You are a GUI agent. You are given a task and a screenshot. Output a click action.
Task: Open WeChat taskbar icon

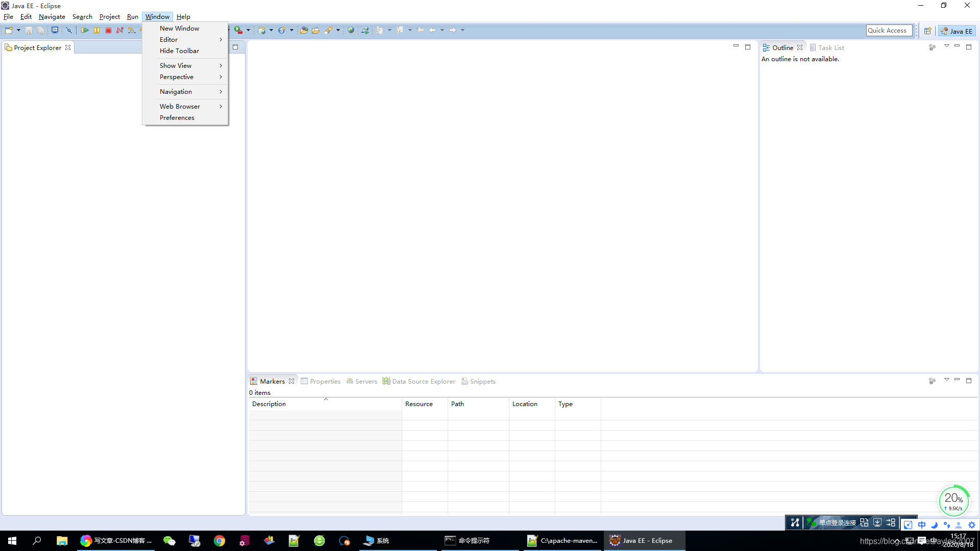pyautogui.click(x=169, y=541)
